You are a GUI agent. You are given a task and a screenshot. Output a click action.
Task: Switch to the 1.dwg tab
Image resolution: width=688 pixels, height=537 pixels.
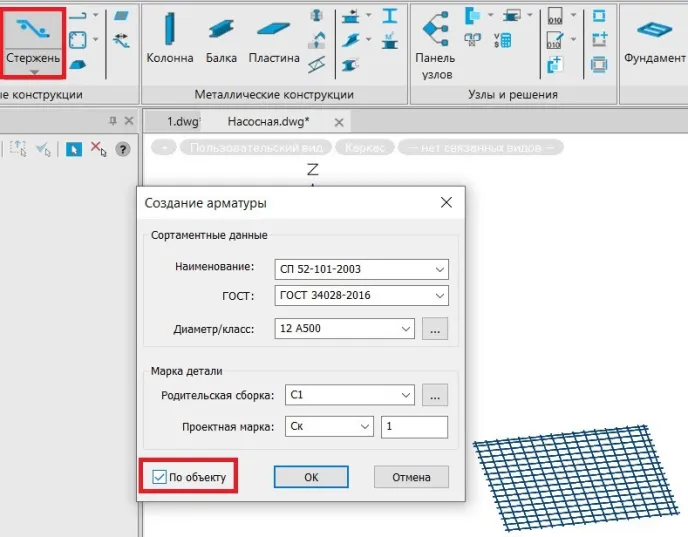click(x=181, y=121)
